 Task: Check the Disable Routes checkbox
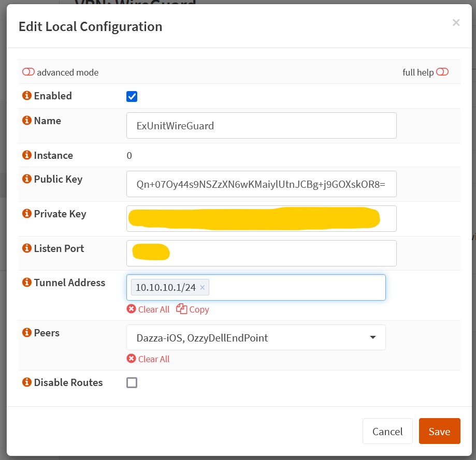tap(132, 383)
